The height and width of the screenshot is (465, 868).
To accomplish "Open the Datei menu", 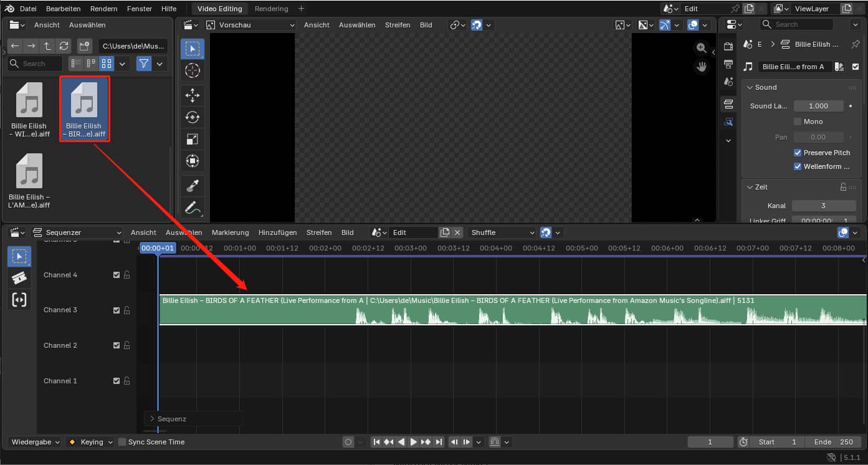I will pyautogui.click(x=28, y=9).
